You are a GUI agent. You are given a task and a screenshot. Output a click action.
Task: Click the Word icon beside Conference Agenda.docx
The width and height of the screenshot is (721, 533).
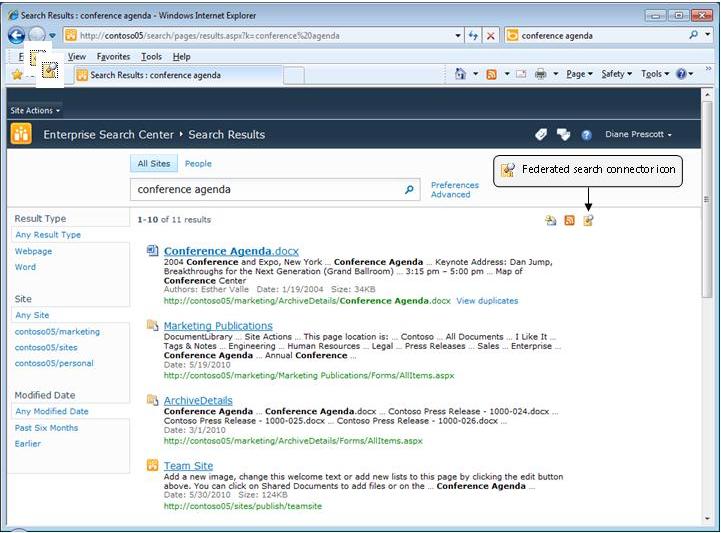point(152,250)
